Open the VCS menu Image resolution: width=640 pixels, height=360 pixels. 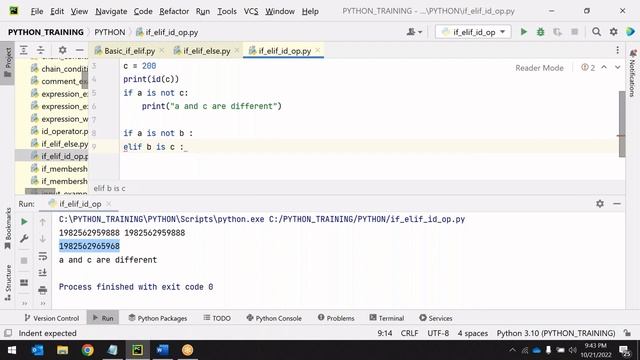pyautogui.click(x=251, y=11)
